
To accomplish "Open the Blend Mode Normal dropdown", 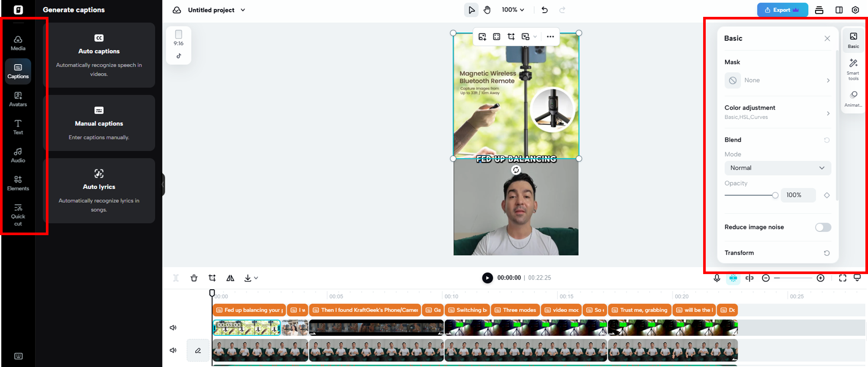I will point(777,168).
